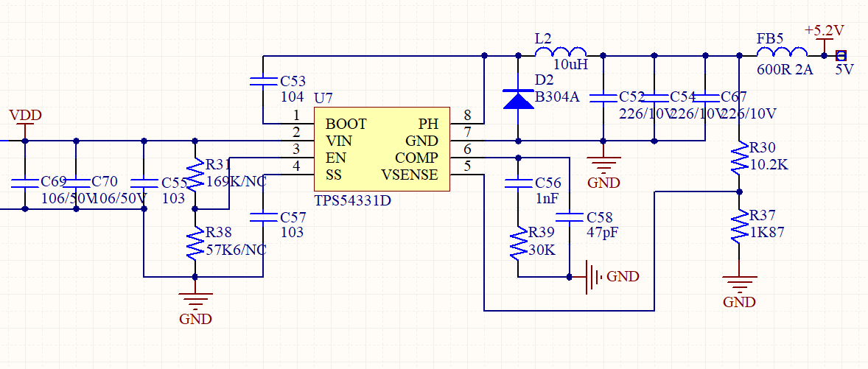Select capacitor C69 symbol

pyautogui.click(x=24, y=182)
